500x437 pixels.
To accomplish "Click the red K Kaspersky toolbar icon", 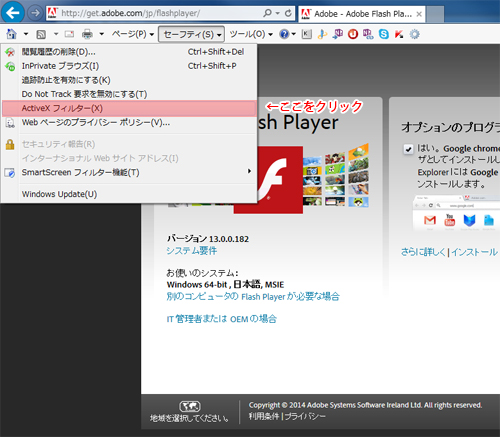I will [399, 34].
